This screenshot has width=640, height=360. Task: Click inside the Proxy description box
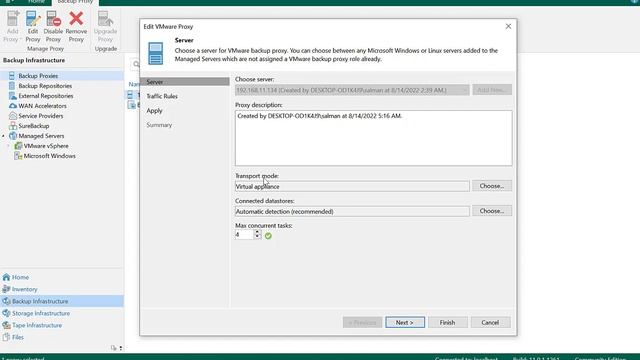coord(373,138)
